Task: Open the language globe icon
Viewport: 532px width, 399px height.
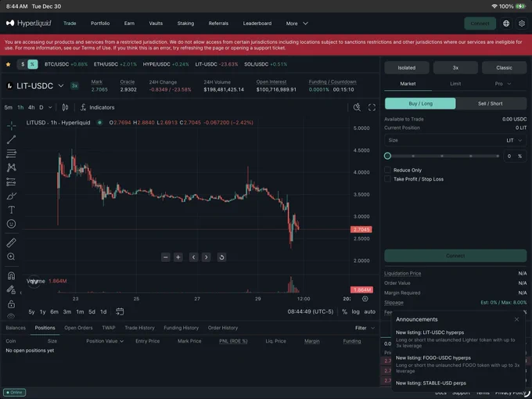Action: pos(506,23)
